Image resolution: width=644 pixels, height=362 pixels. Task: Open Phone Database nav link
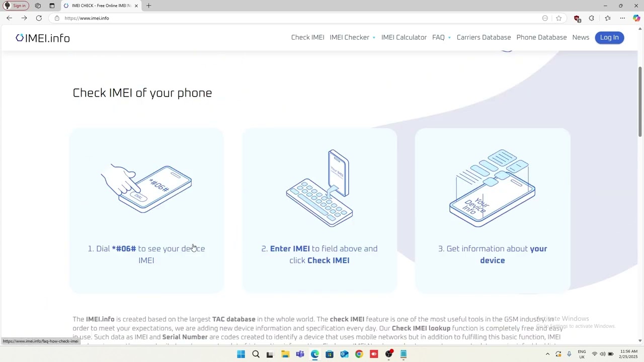[x=541, y=38]
